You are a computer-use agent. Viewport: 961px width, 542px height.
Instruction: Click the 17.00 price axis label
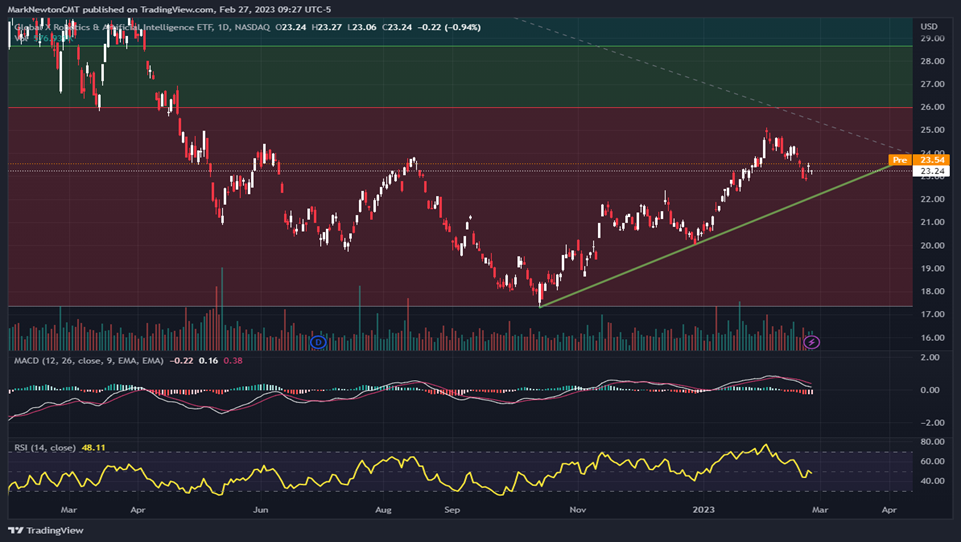pos(932,314)
